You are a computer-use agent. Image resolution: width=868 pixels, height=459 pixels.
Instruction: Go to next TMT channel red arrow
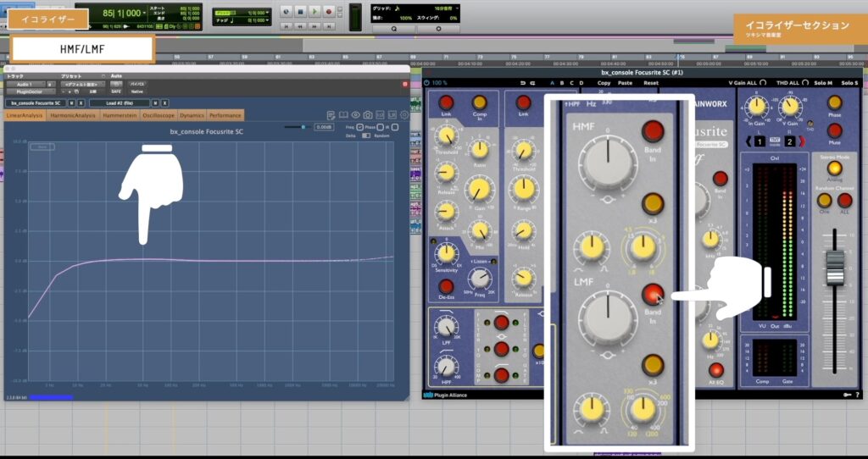tap(802, 142)
